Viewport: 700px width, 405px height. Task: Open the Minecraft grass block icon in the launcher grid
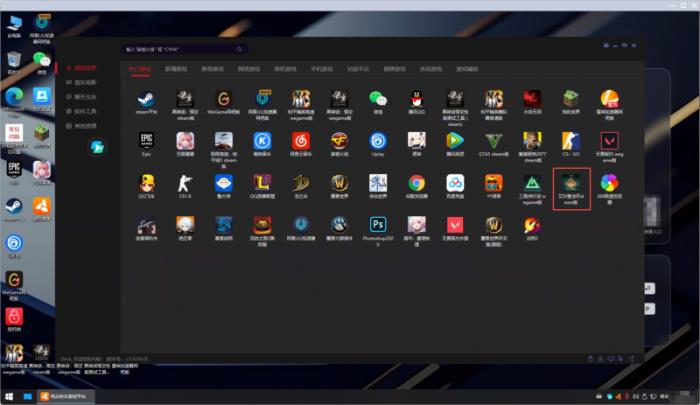point(571,99)
